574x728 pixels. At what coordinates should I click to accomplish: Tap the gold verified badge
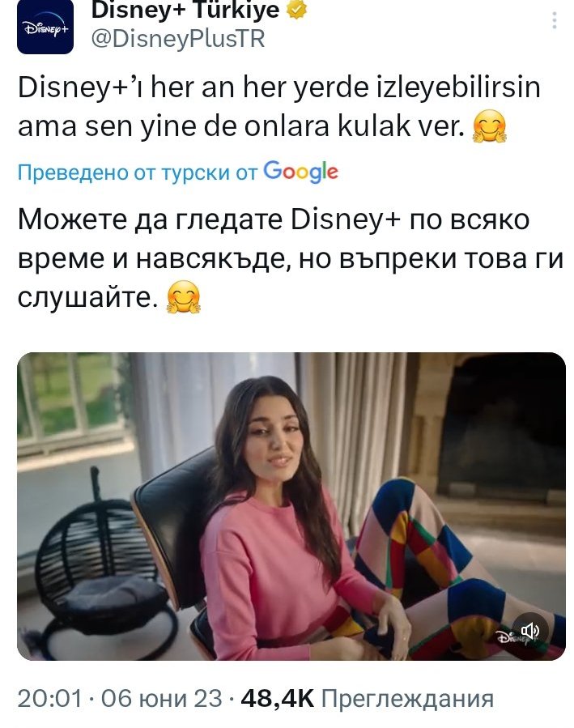pyautogui.click(x=296, y=9)
